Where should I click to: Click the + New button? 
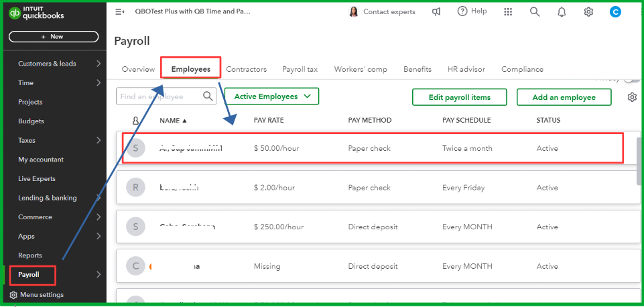point(54,37)
